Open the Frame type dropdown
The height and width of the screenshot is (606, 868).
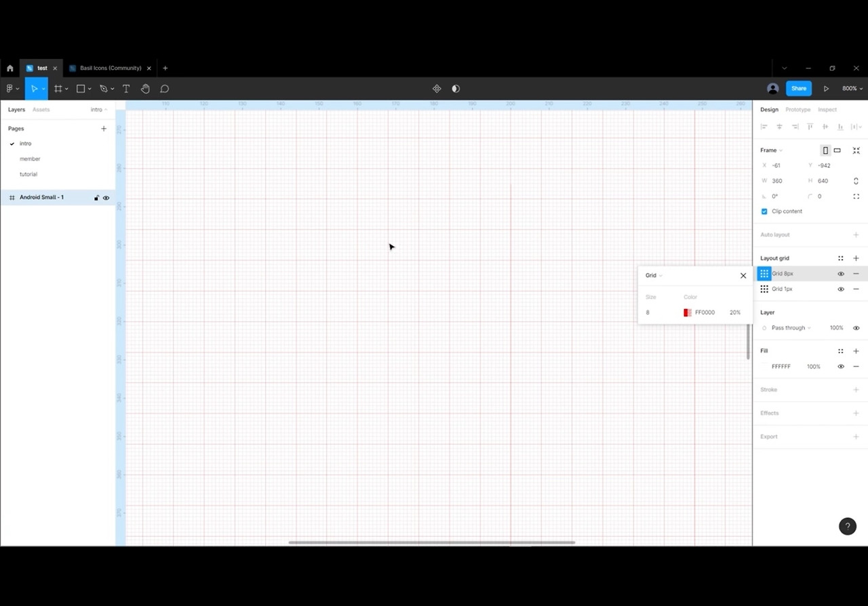772,150
